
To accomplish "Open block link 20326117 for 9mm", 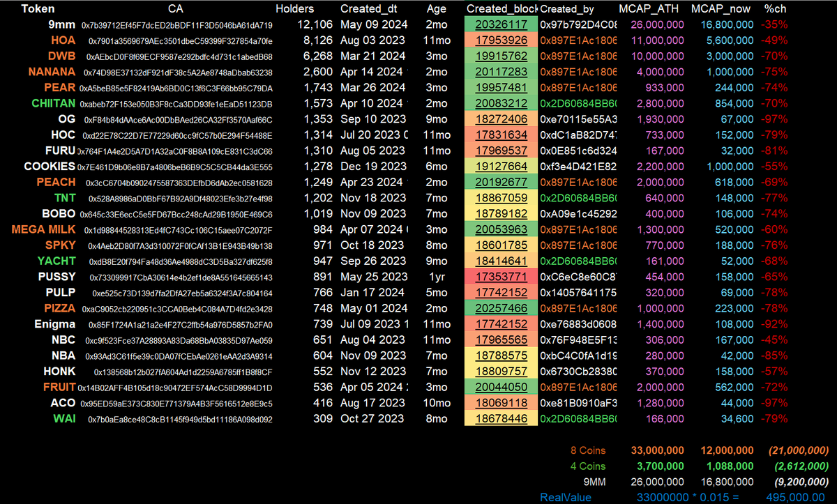I will pos(501,24).
